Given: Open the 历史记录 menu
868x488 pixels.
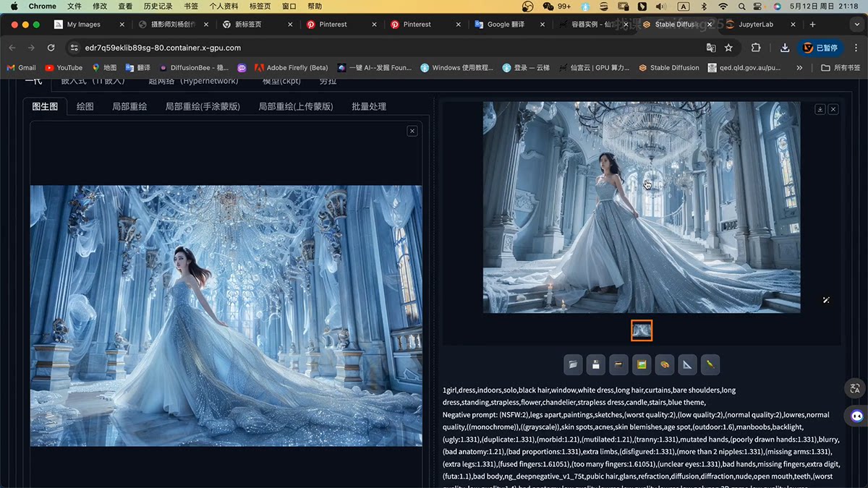Looking at the screenshot, I should tap(158, 6).
